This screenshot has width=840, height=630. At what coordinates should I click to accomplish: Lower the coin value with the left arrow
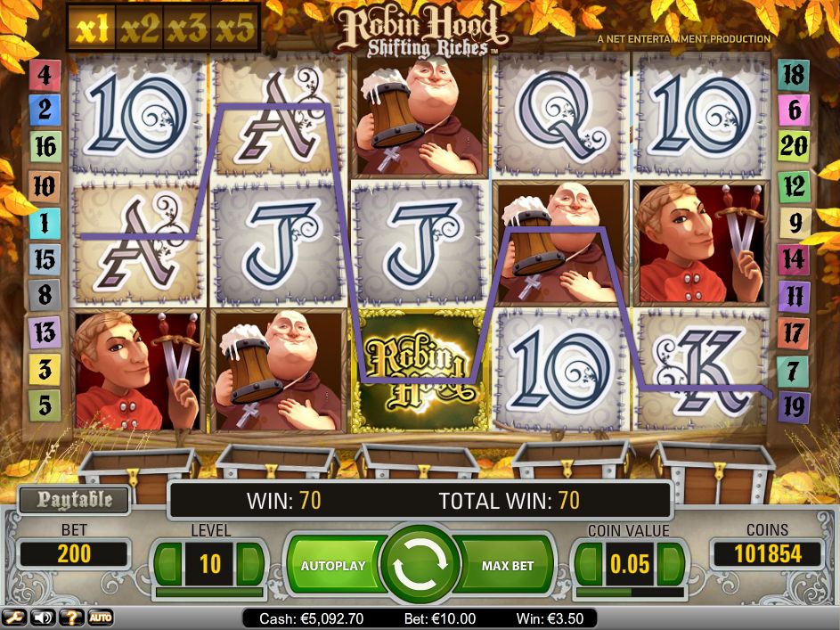589,564
